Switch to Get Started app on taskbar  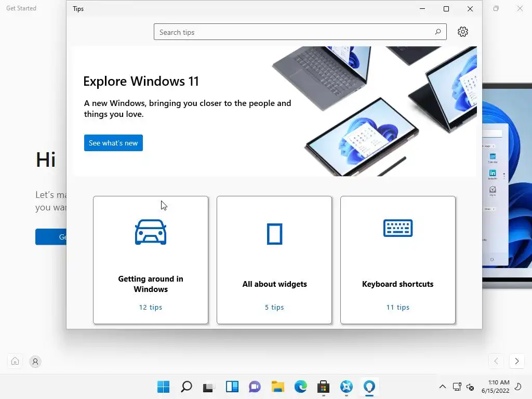point(347,387)
